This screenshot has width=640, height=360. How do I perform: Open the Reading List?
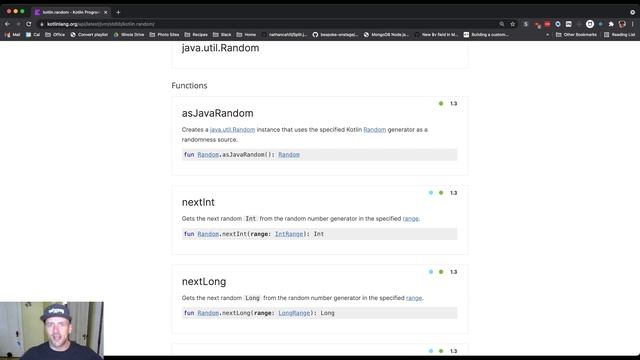[620, 35]
